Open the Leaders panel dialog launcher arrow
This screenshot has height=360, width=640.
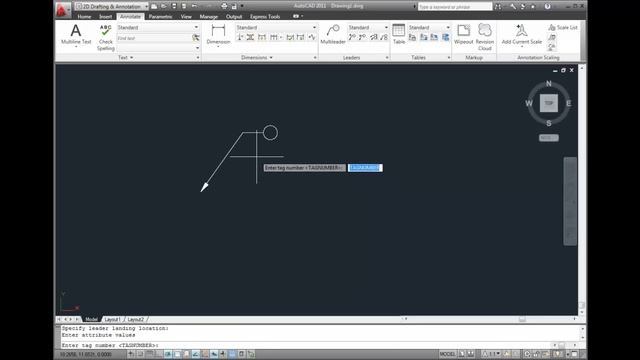[x=387, y=58]
